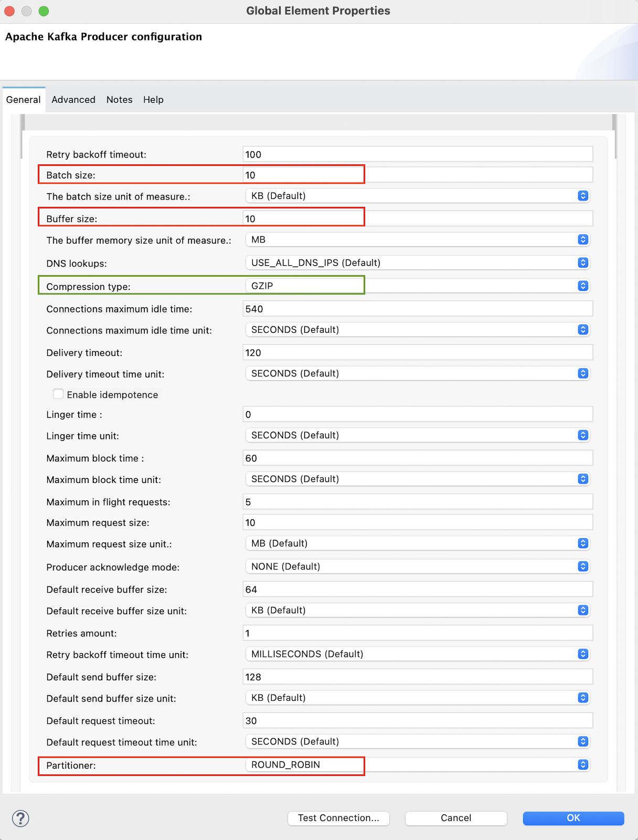Click the green fullscreen window button
The width and height of the screenshot is (638, 840).
click(x=44, y=11)
